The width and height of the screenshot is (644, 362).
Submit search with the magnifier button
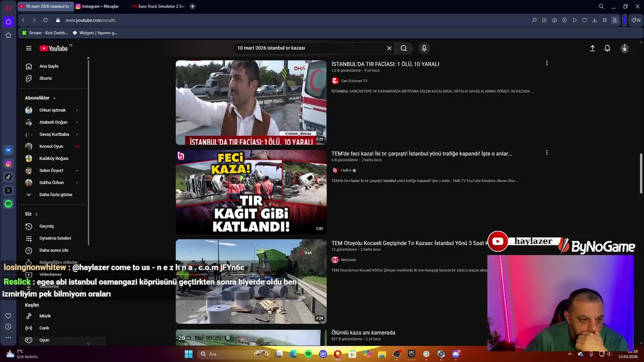point(404,48)
